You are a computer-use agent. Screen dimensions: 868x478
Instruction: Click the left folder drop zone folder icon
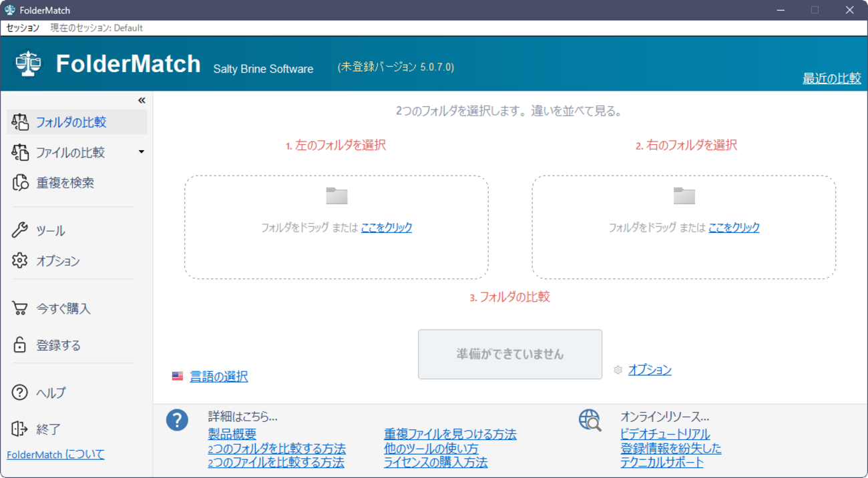click(337, 196)
